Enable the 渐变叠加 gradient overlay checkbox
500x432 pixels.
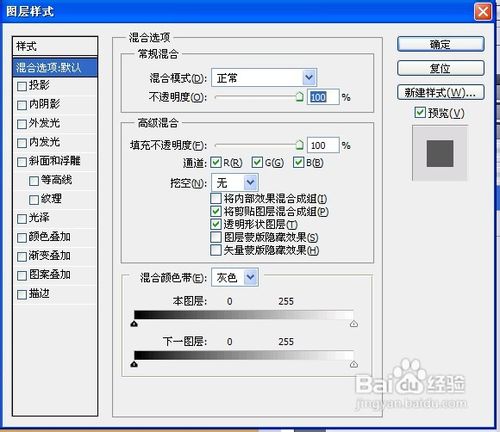click(x=22, y=257)
